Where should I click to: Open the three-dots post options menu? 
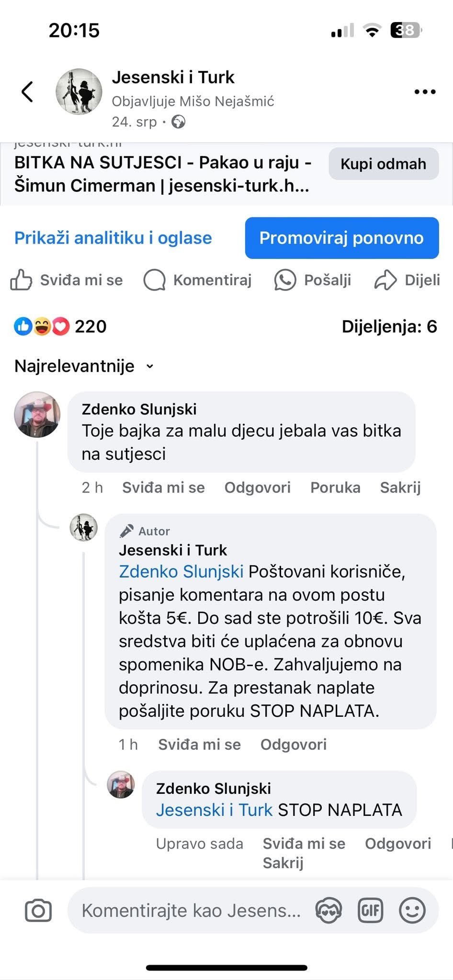click(425, 92)
